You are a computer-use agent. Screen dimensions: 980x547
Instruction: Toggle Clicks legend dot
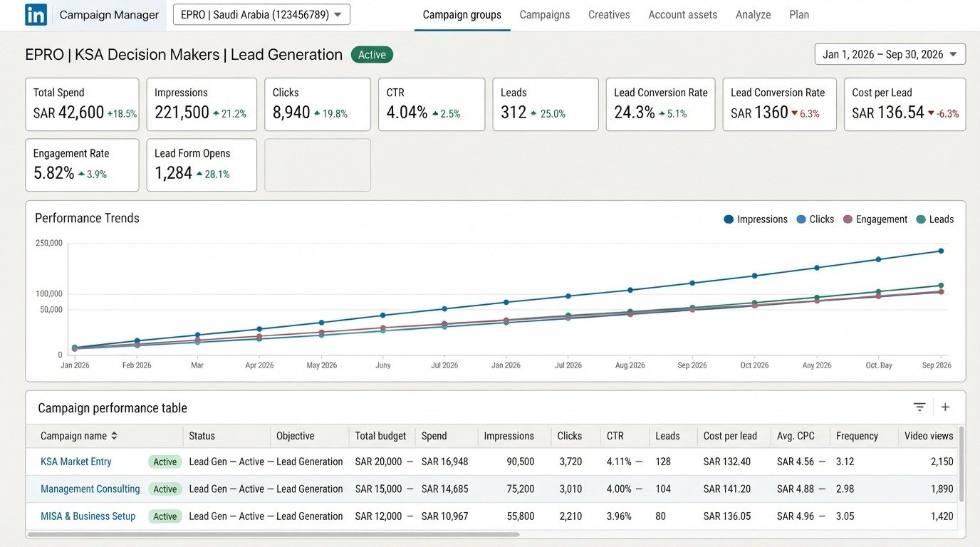coord(801,219)
